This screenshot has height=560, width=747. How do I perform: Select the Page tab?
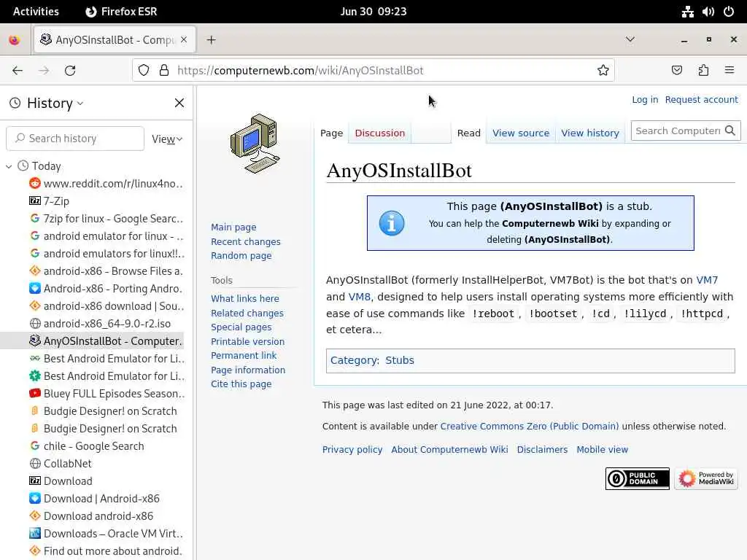pyautogui.click(x=332, y=133)
